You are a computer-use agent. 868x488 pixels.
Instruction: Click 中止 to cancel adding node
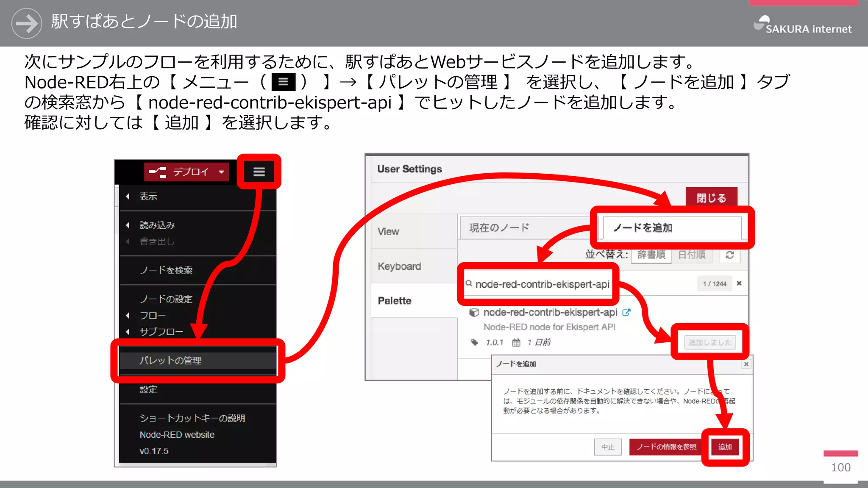click(608, 447)
